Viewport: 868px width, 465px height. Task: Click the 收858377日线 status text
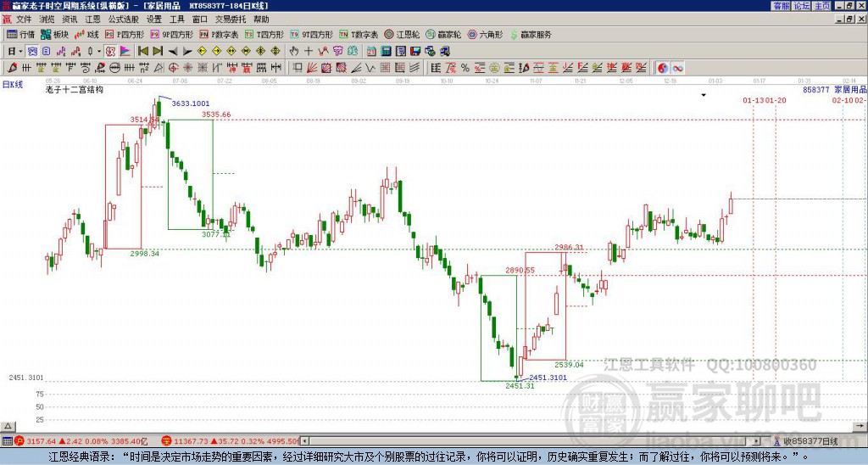810,441
